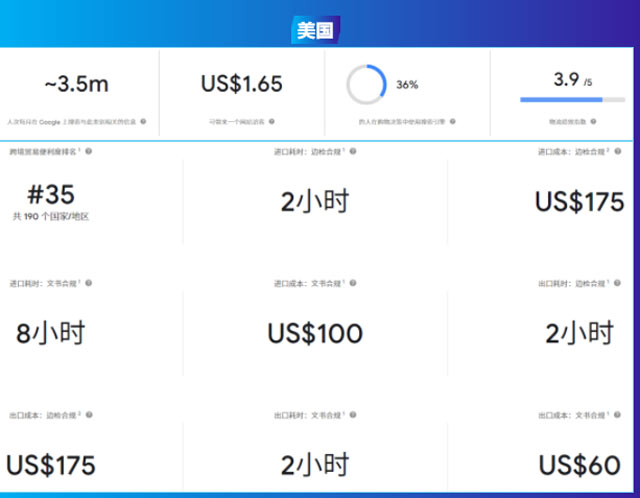
Task: Click help icon next to 进口成本：边检合规
Action: coord(618,151)
